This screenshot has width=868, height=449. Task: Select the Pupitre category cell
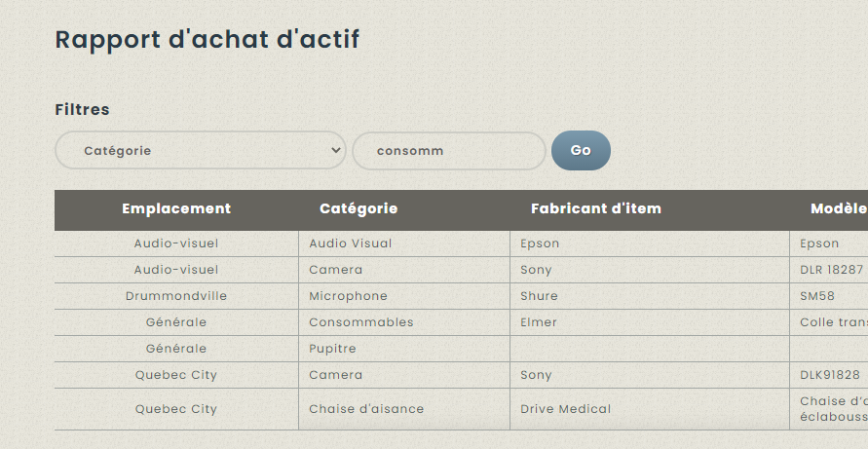tap(332, 349)
